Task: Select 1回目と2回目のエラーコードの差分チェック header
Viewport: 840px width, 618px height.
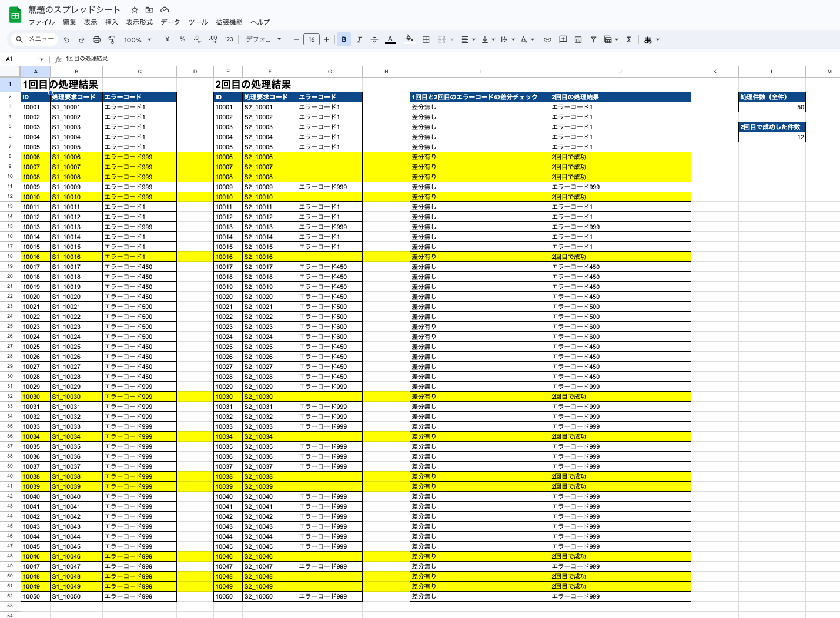Action: tap(480, 97)
